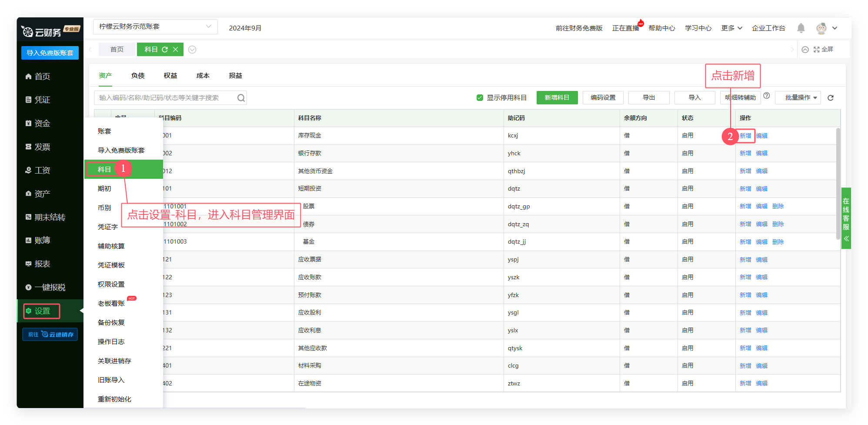868x425 pixels.
Task: Click the subject search input field
Action: (165, 98)
